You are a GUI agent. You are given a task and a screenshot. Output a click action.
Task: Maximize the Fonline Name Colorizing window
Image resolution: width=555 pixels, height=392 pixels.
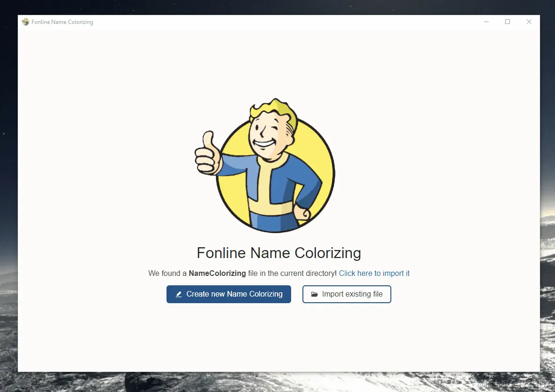[507, 22]
